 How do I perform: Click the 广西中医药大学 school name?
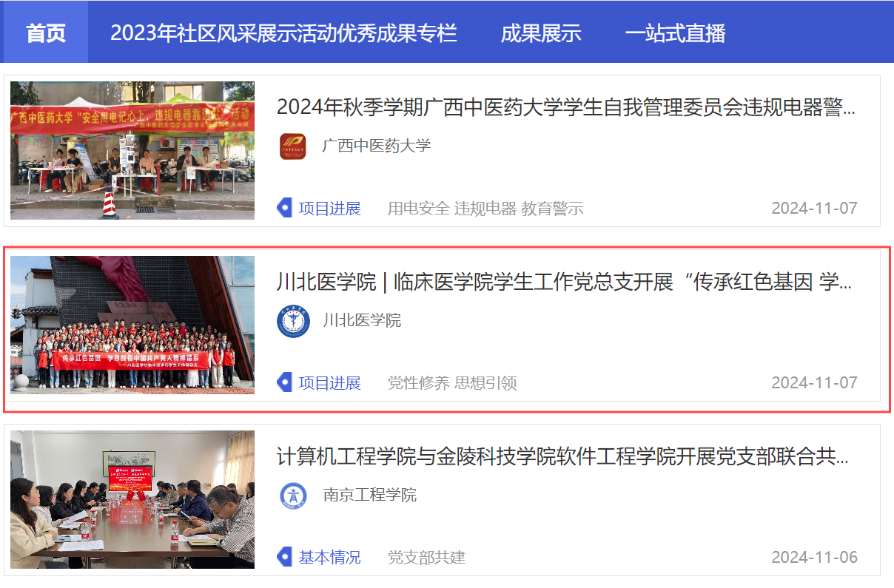point(376,146)
